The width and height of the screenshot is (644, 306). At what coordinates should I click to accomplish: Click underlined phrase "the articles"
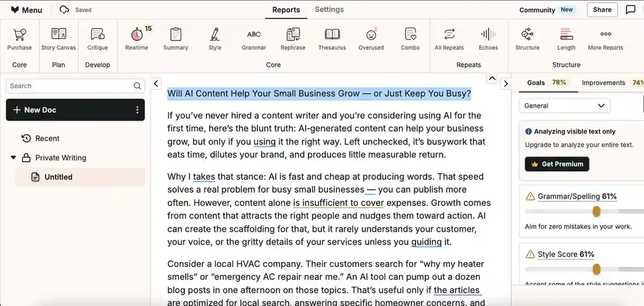457,290
